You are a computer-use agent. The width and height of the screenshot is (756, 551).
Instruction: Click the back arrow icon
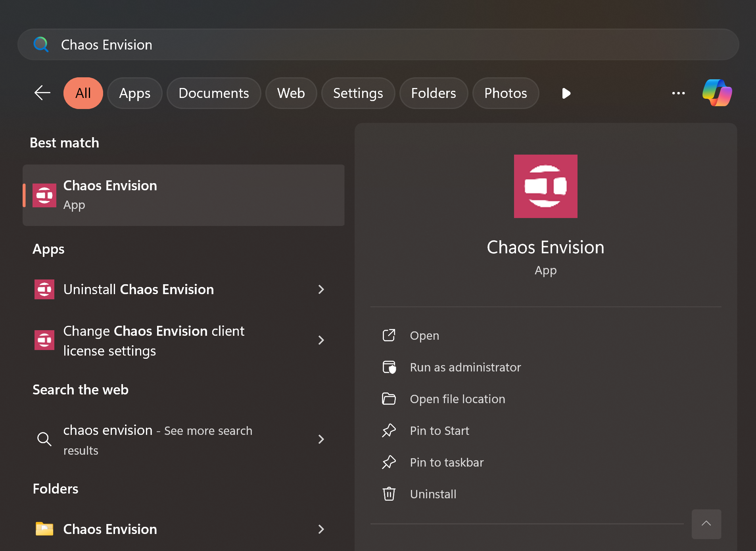pyautogui.click(x=42, y=93)
